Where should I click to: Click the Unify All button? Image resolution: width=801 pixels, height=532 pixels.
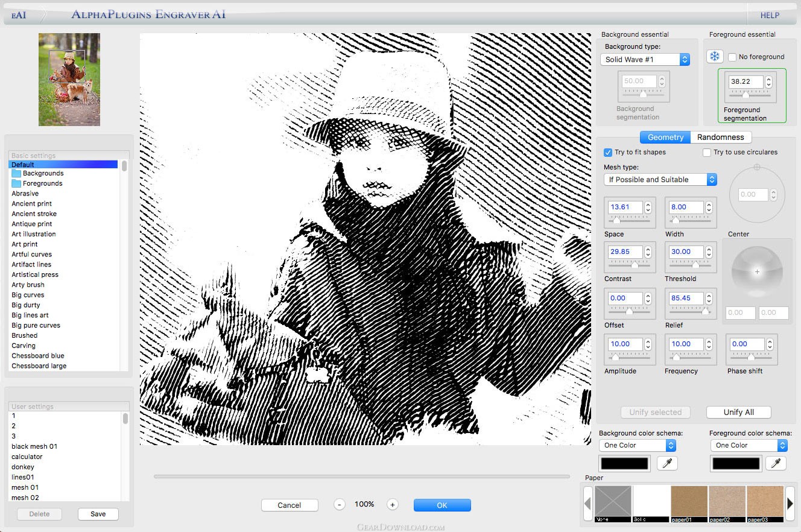pyautogui.click(x=739, y=413)
